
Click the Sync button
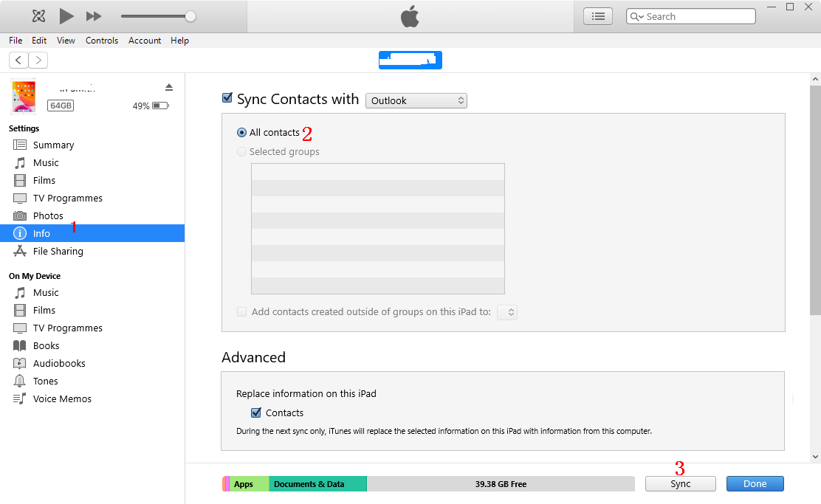pos(680,484)
